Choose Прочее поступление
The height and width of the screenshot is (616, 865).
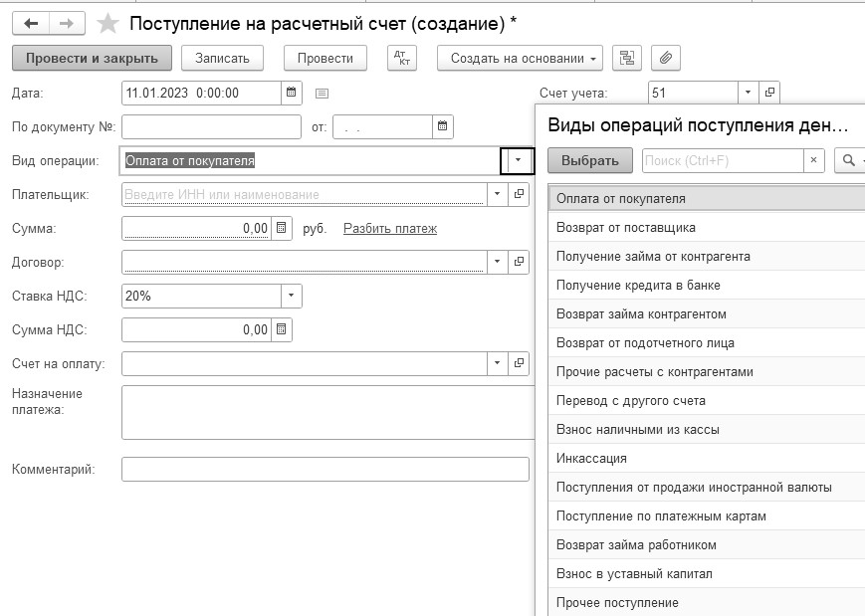(x=707, y=602)
